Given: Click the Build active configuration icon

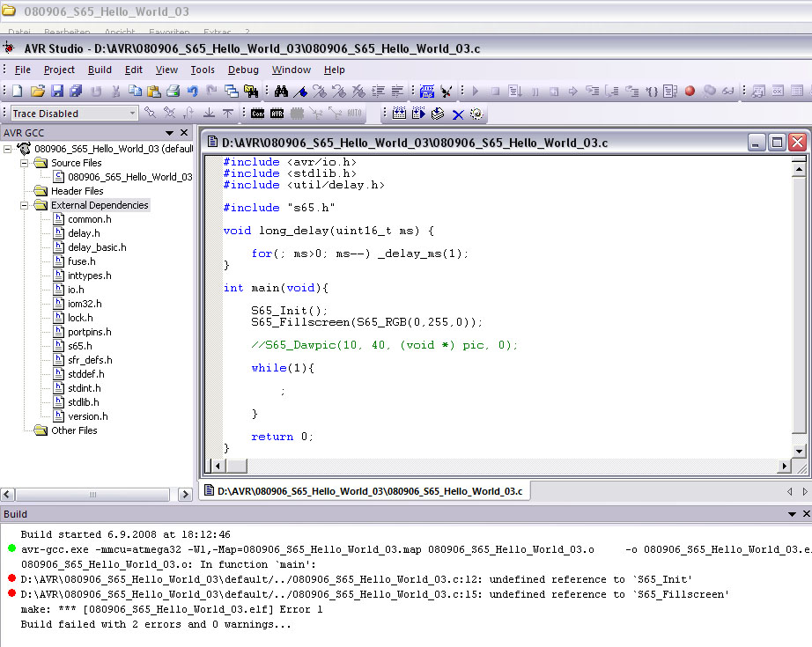Looking at the screenshot, I should tap(399, 114).
